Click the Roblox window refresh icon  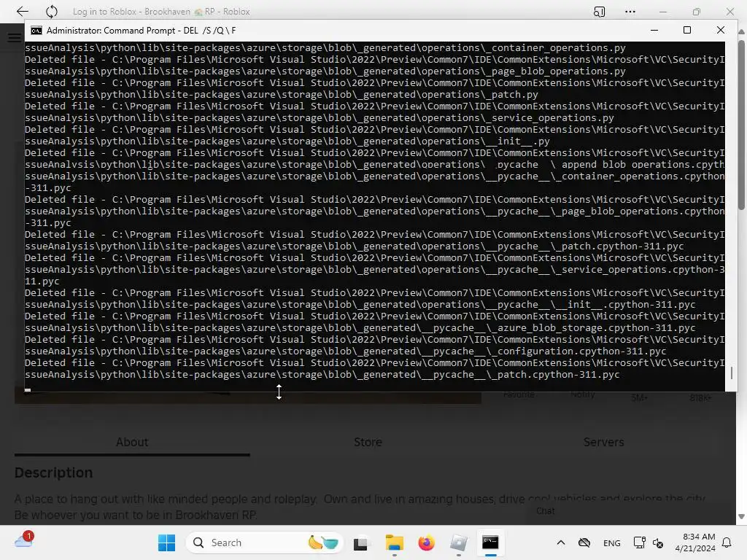(x=52, y=12)
